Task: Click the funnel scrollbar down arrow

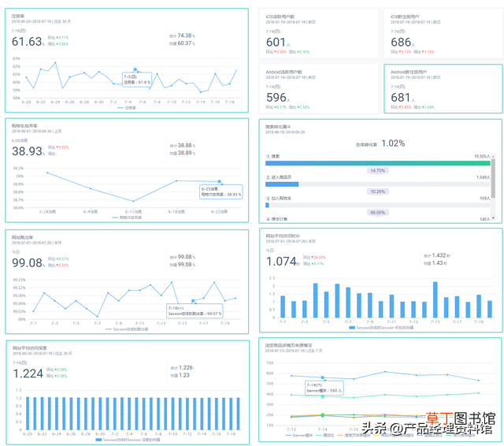Action: pos(493,219)
